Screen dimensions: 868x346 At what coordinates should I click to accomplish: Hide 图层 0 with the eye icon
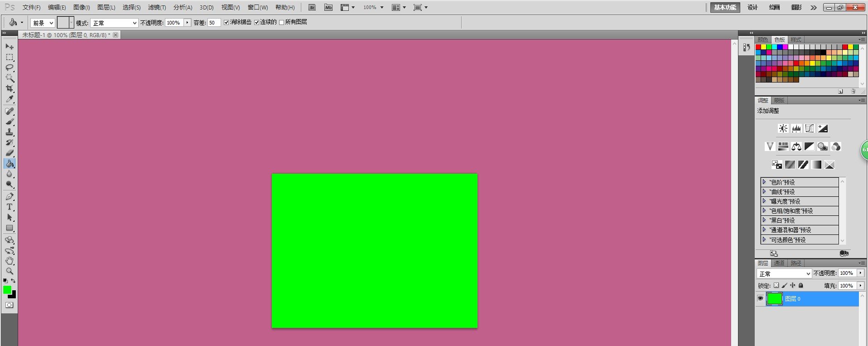[x=760, y=298]
